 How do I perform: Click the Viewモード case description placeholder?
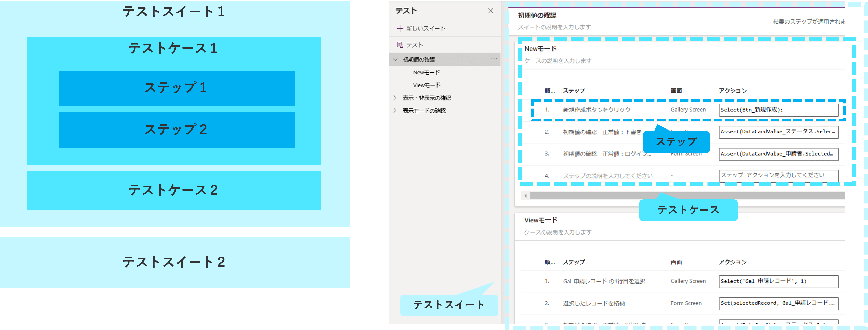[x=558, y=232]
